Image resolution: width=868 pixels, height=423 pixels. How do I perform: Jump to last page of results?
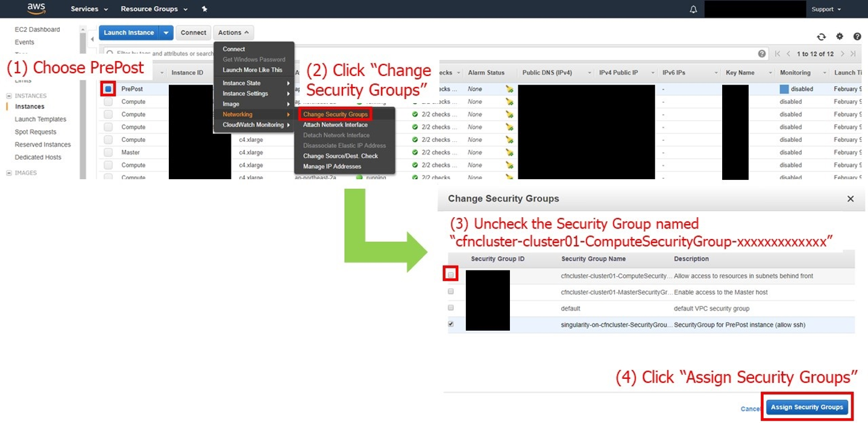coord(853,54)
